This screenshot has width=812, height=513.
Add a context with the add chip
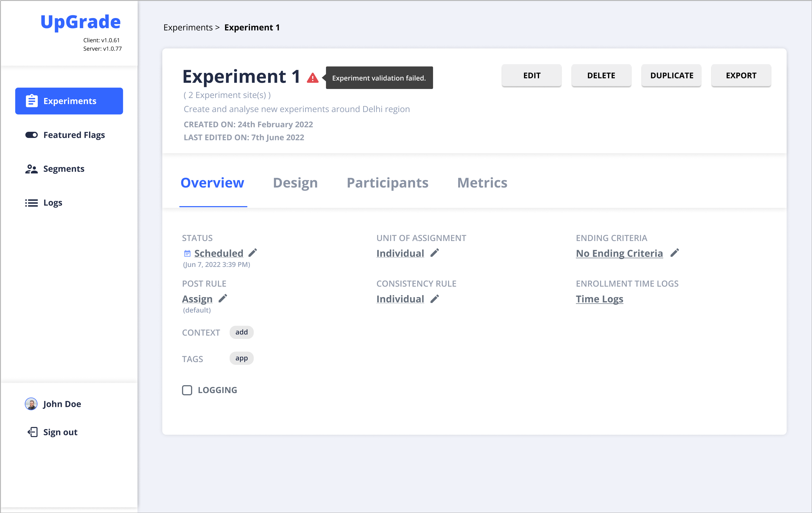[241, 332]
